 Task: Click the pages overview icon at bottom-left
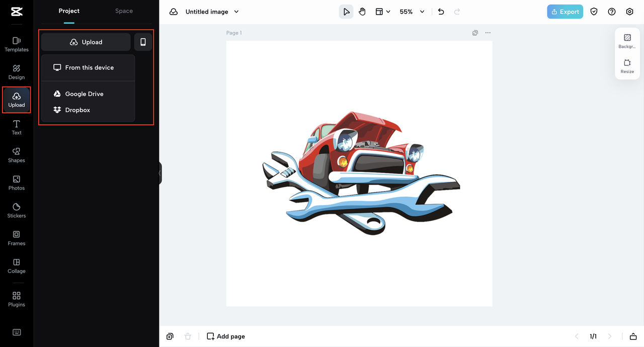(170, 336)
